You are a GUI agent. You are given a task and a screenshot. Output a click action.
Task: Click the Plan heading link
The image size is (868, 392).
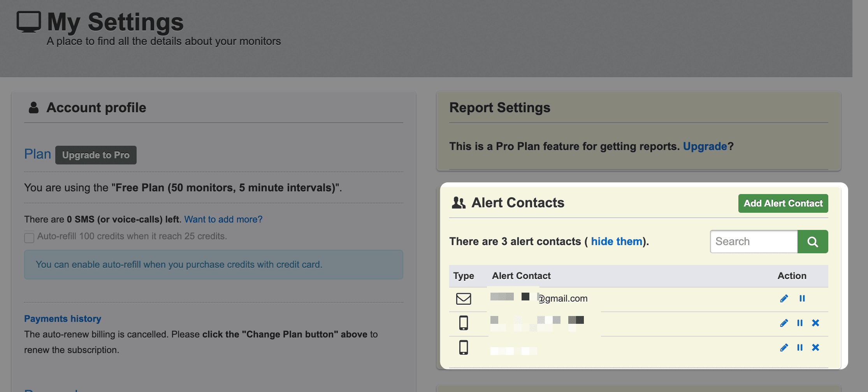pyautogui.click(x=37, y=154)
